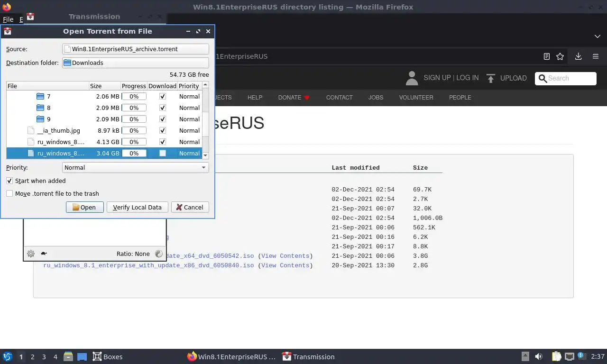This screenshot has height=364, width=607.
Task: Open HELP in archive.org navigation
Action: tap(255, 97)
